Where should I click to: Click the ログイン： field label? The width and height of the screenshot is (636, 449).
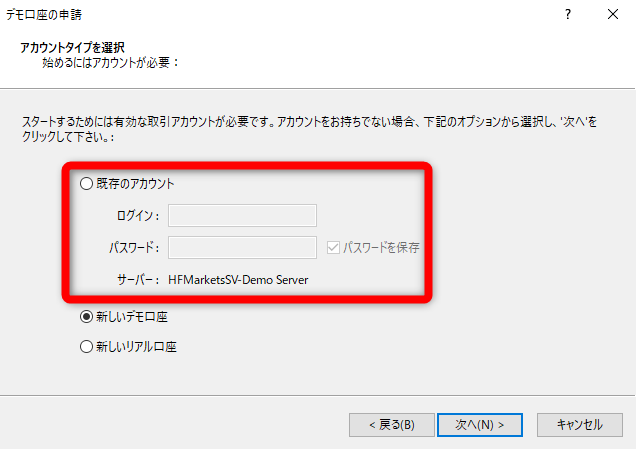click(x=136, y=216)
